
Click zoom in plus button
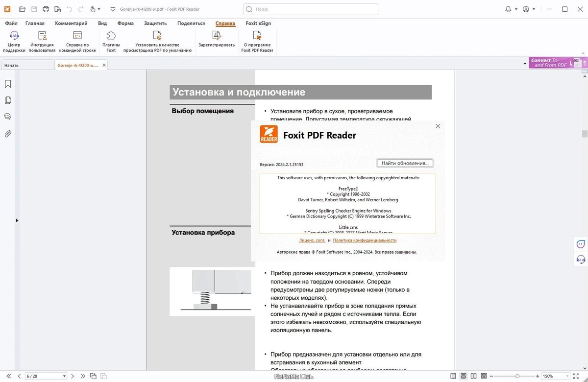click(x=539, y=376)
